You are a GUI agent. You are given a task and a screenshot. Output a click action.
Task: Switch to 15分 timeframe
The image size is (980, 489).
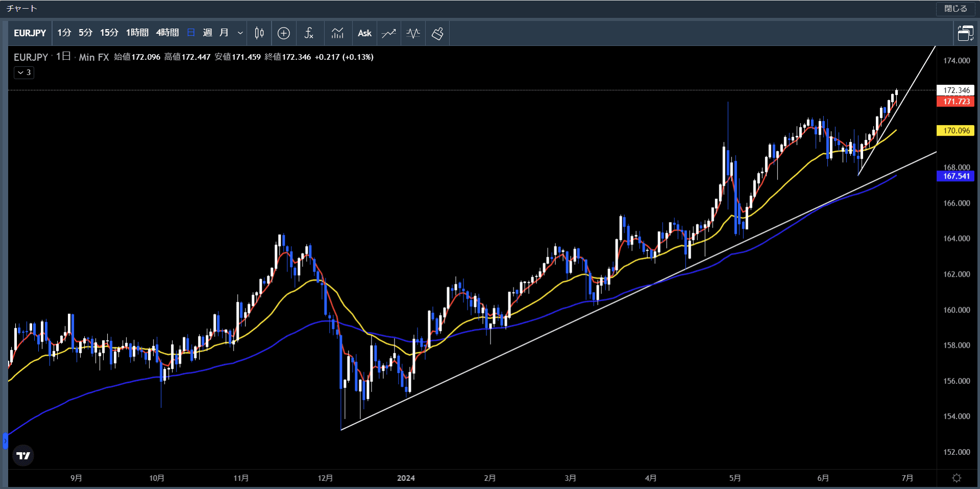coord(109,33)
